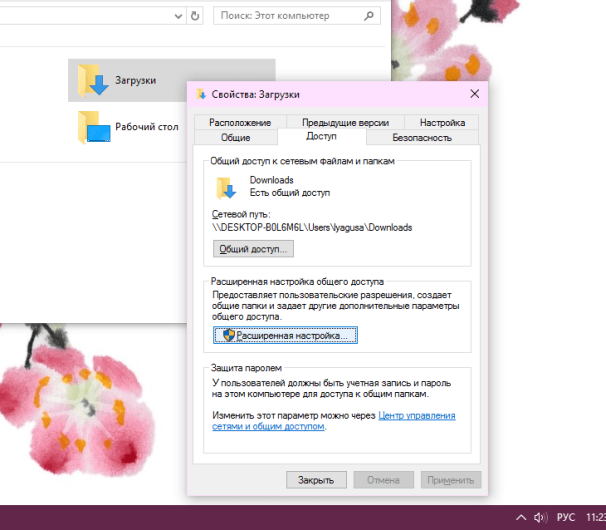Click the Закрыть button
This screenshot has height=530, width=606.
coord(316,480)
